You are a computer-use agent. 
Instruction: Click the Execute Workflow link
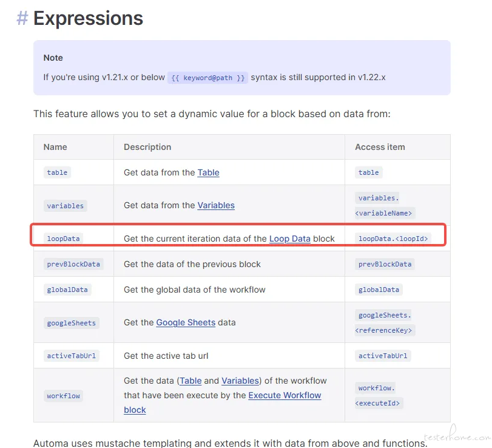click(285, 395)
